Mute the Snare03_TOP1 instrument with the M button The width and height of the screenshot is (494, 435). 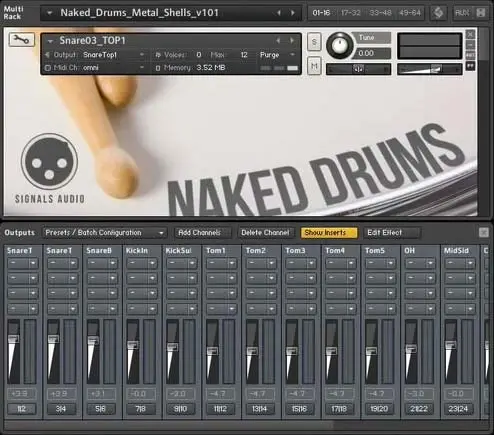[314, 66]
